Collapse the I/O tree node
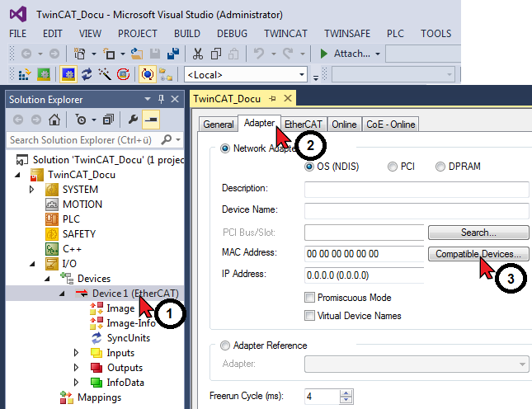 (x=32, y=264)
